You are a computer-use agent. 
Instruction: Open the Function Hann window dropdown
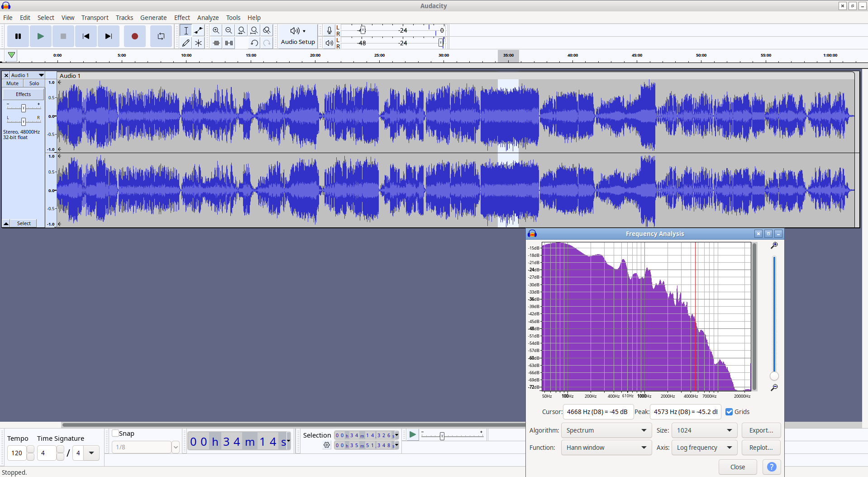tap(606, 448)
